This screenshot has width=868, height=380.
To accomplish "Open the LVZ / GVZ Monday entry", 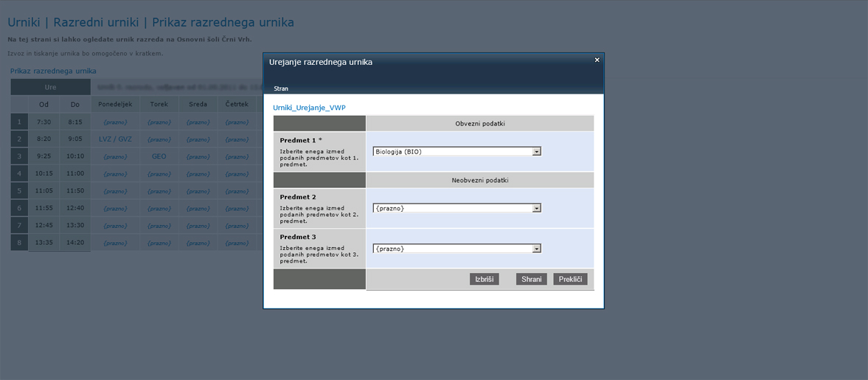I will [x=115, y=139].
